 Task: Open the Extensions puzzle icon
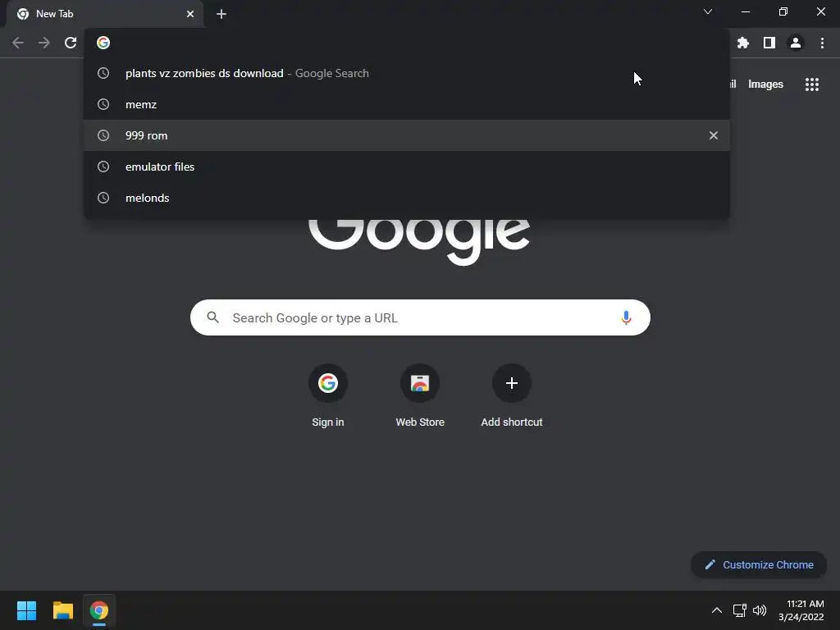(x=743, y=43)
